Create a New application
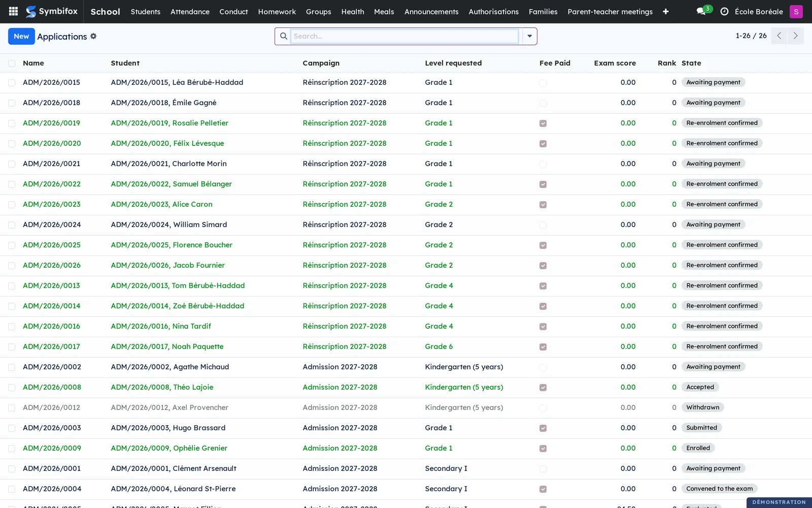This screenshot has width=812, height=508. [21, 36]
